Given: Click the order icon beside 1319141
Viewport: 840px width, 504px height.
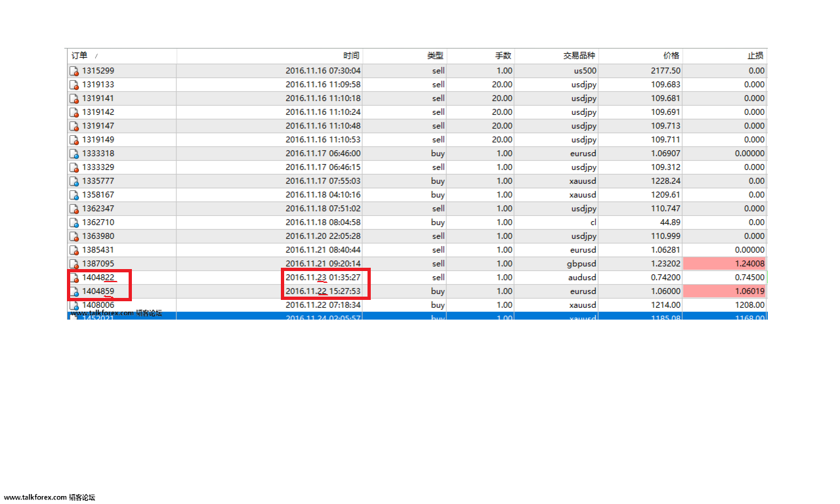Looking at the screenshot, I should [74, 98].
